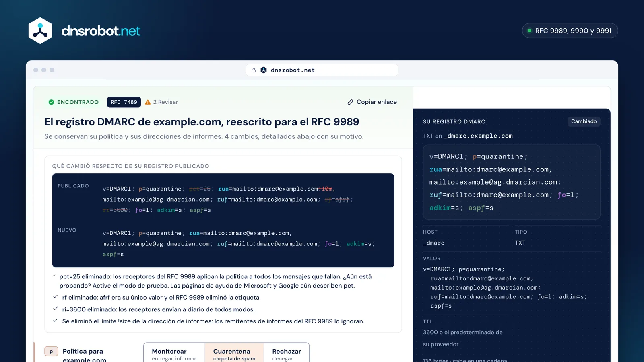
Task: Click the dnsrobot.net address bar field
Action: coord(322,70)
